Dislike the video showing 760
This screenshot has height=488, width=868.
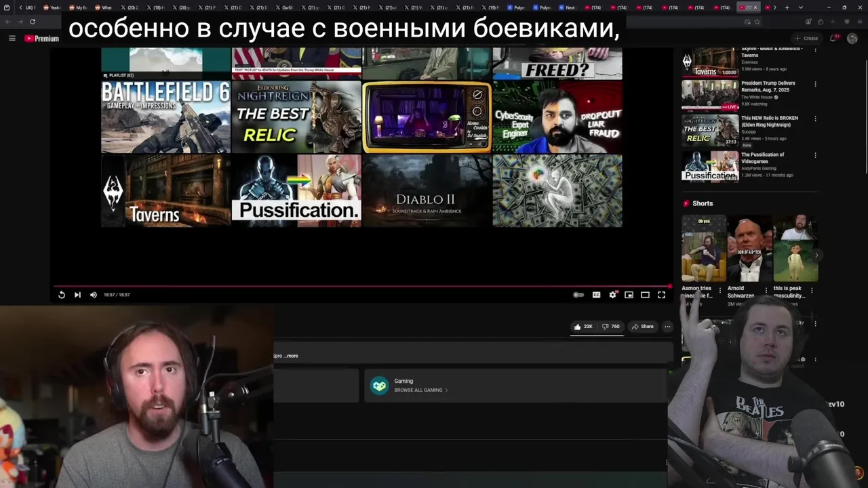[611, 327]
